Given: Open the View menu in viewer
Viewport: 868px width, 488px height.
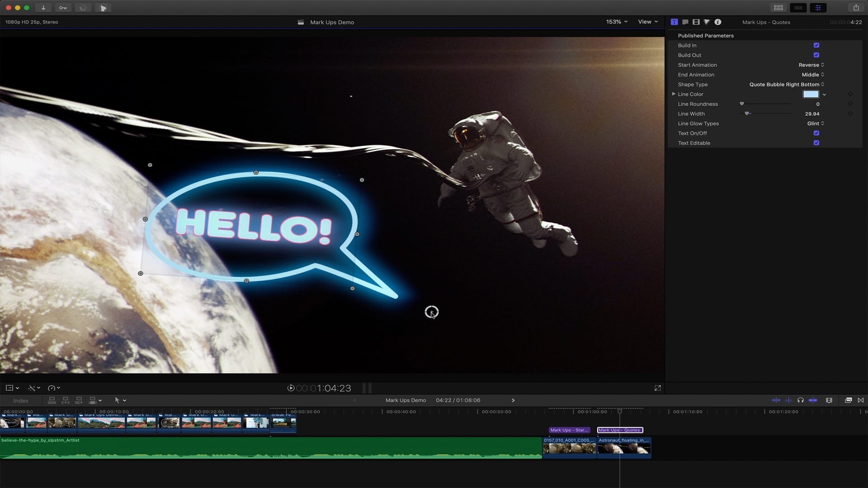Looking at the screenshot, I should pyautogui.click(x=647, y=22).
